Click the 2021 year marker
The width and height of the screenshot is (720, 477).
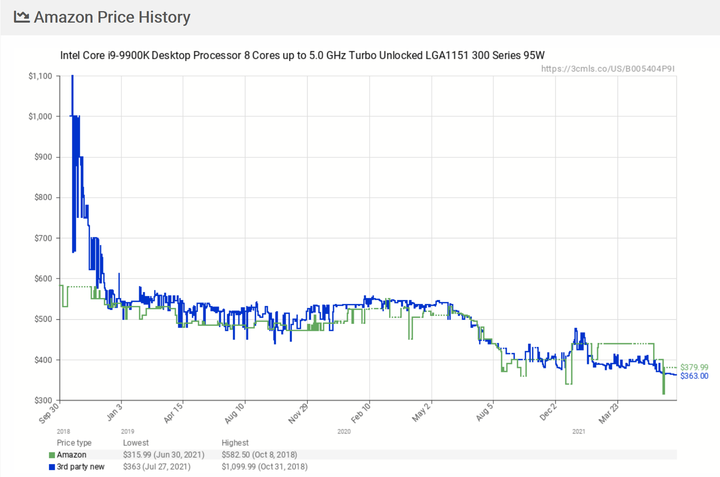pyautogui.click(x=579, y=432)
